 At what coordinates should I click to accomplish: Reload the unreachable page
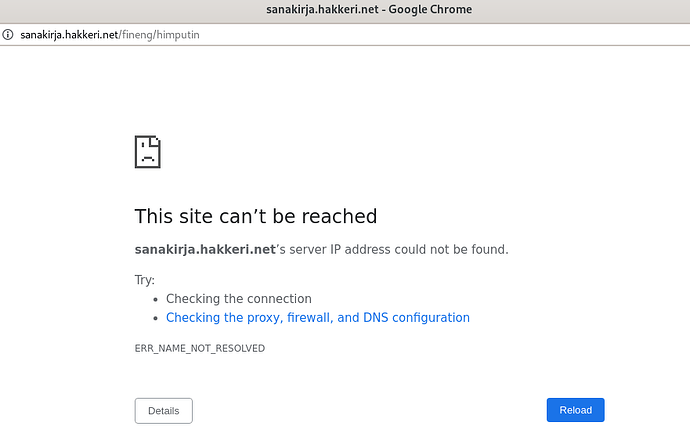tap(575, 410)
